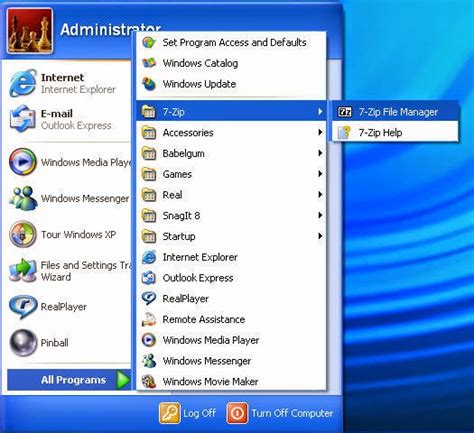Click the green All Programs arrow
The image size is (474, 433).
click(123, 380)
